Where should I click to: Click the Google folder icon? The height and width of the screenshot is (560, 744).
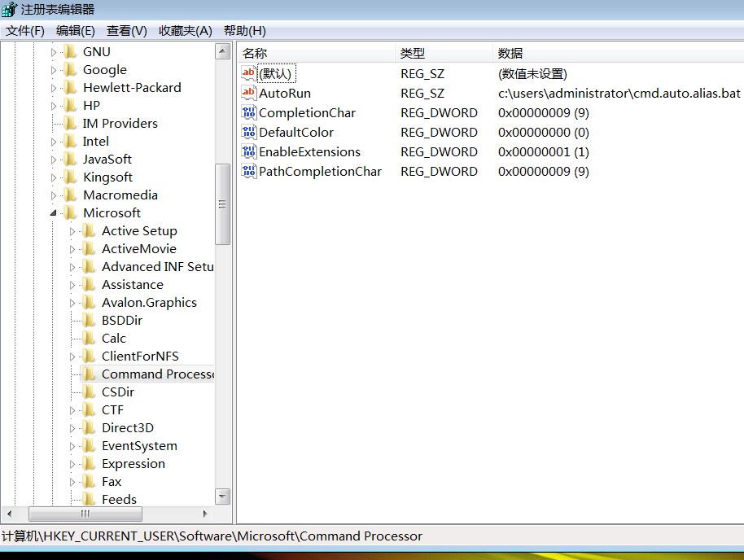(70, 69)
